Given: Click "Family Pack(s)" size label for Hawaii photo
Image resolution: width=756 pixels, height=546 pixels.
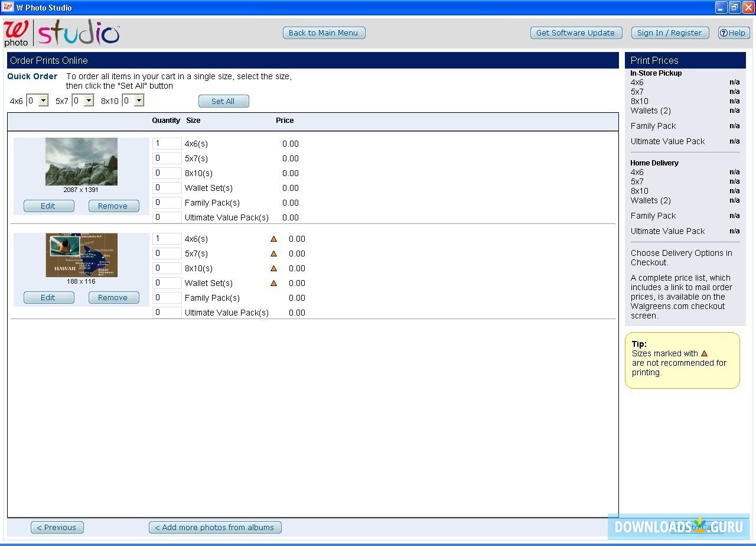Looking at the screenshot, I should (212, 298).
